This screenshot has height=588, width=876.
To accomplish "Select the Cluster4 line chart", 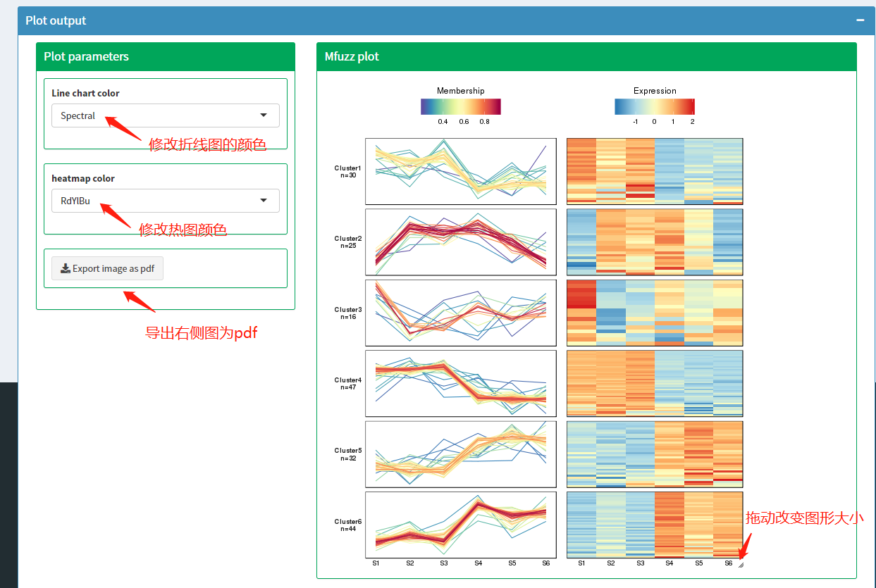I will [x=461, y=384].
